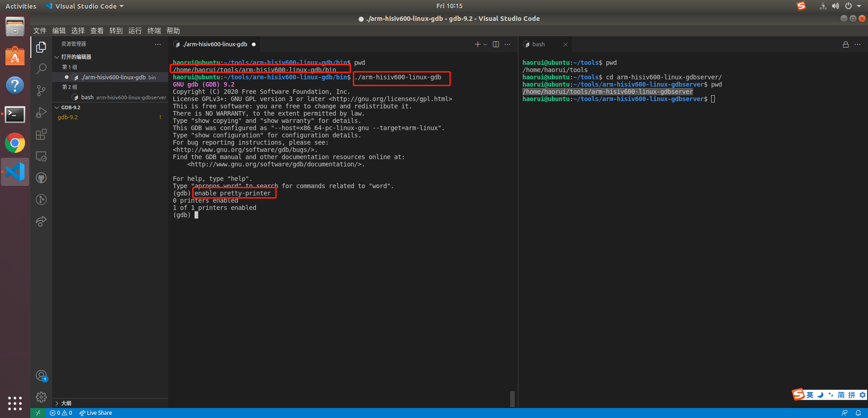Open the 帮助 menu
868x418 pixels.
point(173,31)
